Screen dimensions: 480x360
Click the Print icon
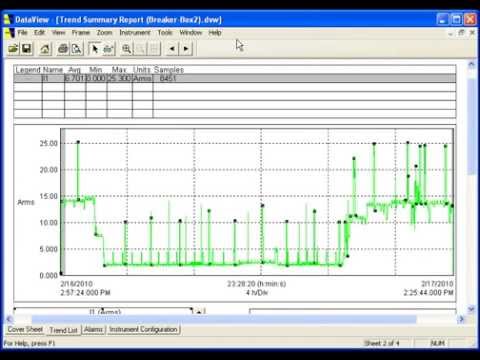63,49
